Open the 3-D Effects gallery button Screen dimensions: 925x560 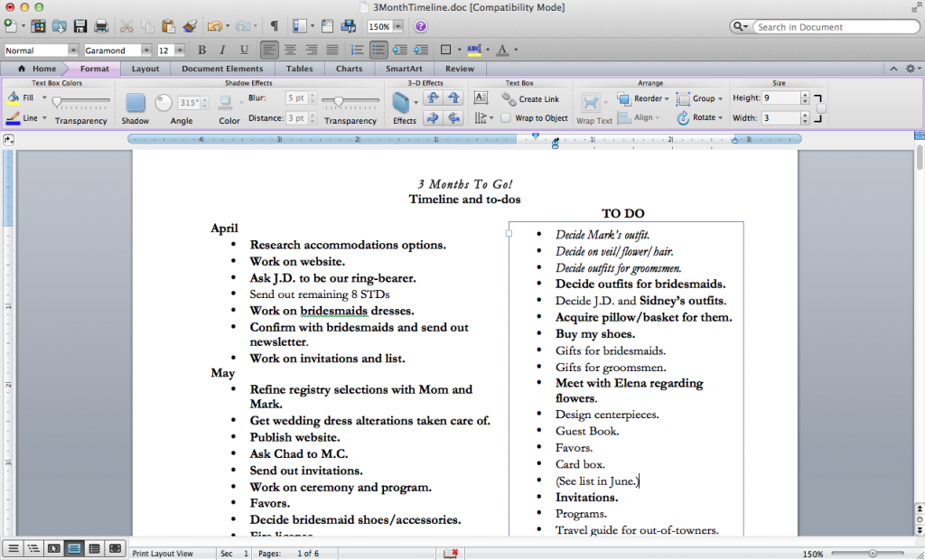click(405, 108)
